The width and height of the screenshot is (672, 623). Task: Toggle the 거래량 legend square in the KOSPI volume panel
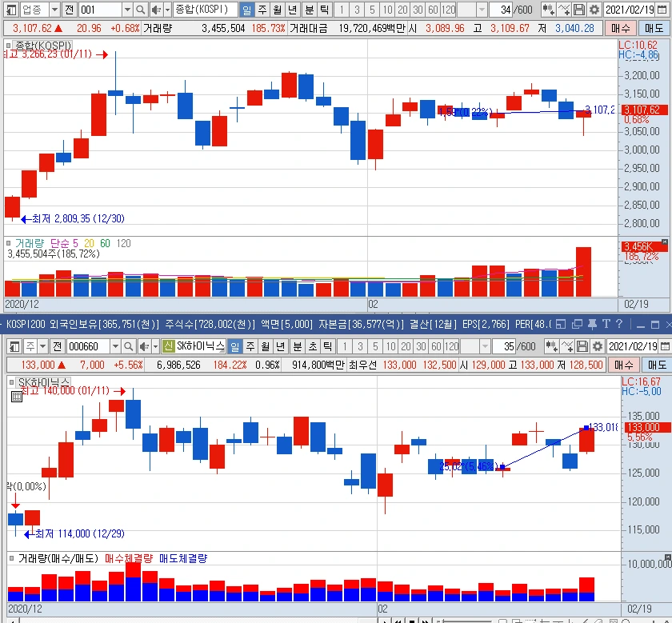coord(9,243)
